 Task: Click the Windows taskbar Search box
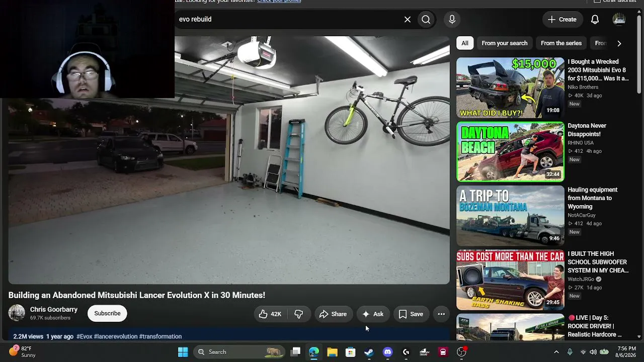(239, 352)
